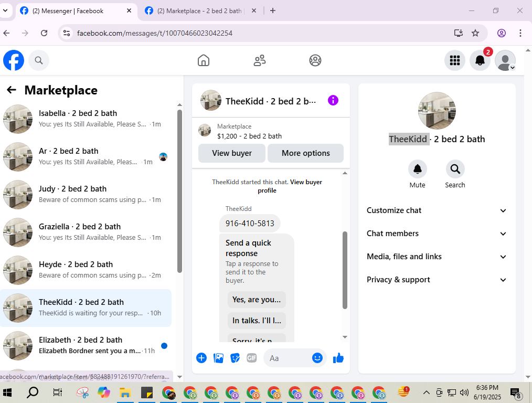Attach a photo using the image icon

pos(218,358)
